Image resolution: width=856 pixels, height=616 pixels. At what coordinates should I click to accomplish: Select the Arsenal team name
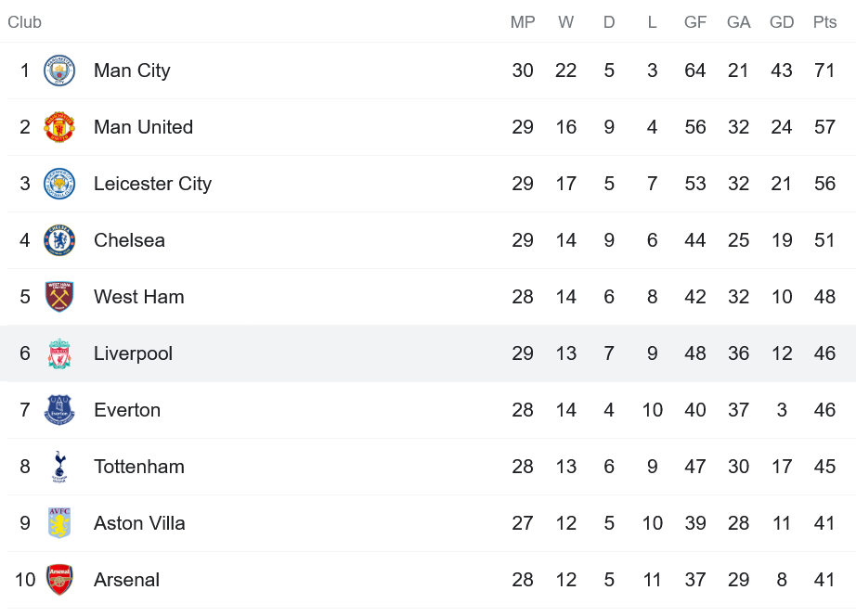coord(126,580)
